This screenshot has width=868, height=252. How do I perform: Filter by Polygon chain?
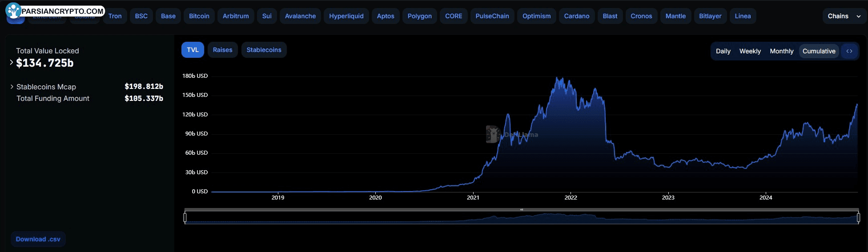pos(420,16)
